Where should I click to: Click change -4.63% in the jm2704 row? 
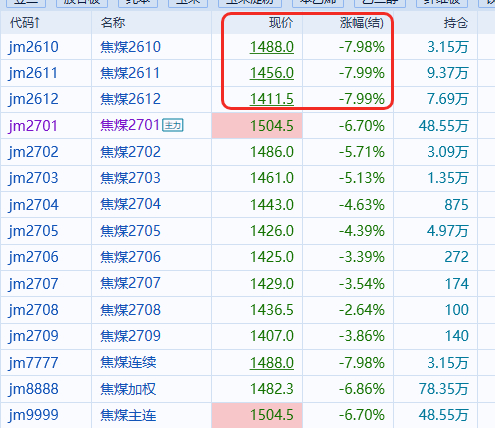click(x=362, y=204)
